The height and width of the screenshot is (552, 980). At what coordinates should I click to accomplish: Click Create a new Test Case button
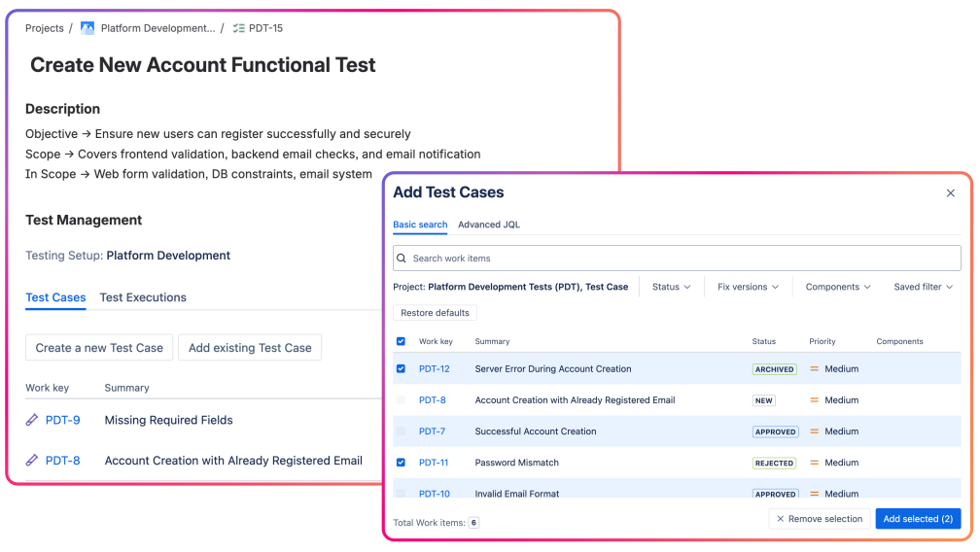(x=99, y=348)
